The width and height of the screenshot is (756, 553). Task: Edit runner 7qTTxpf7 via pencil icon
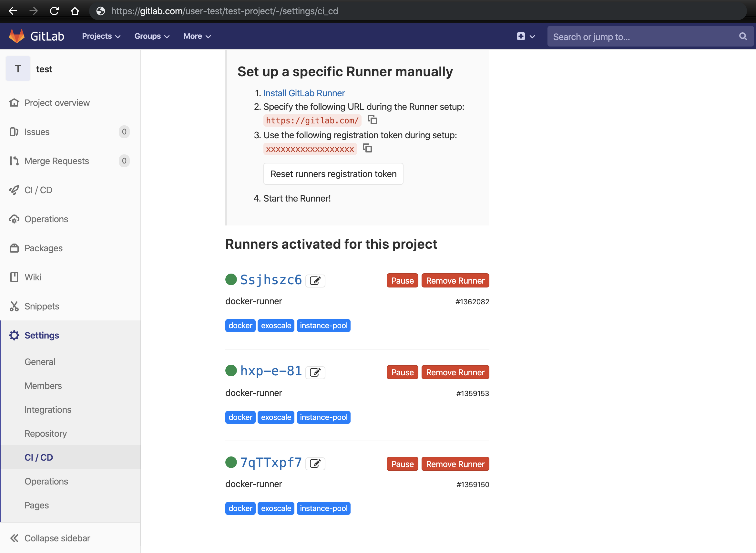tap(315, 464)
